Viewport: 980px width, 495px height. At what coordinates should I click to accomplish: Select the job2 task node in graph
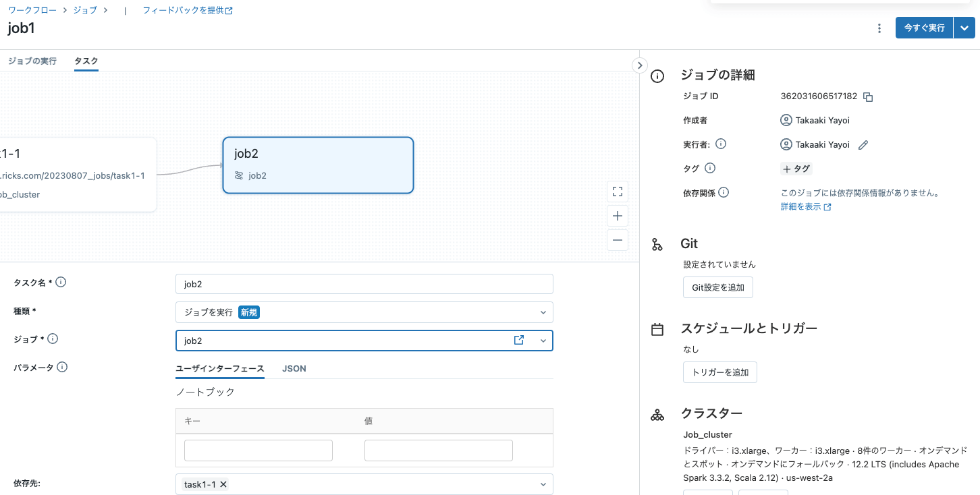[x=318, y=165]
